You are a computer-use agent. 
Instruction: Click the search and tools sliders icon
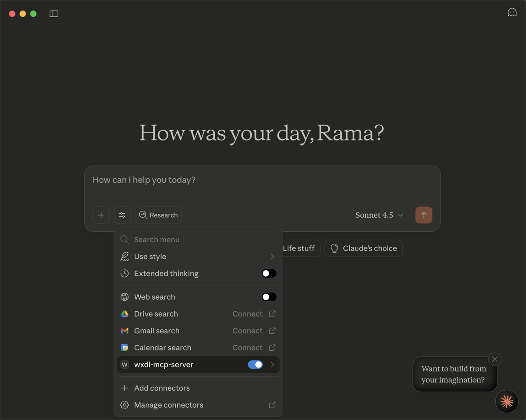click(x=122, y=215)
